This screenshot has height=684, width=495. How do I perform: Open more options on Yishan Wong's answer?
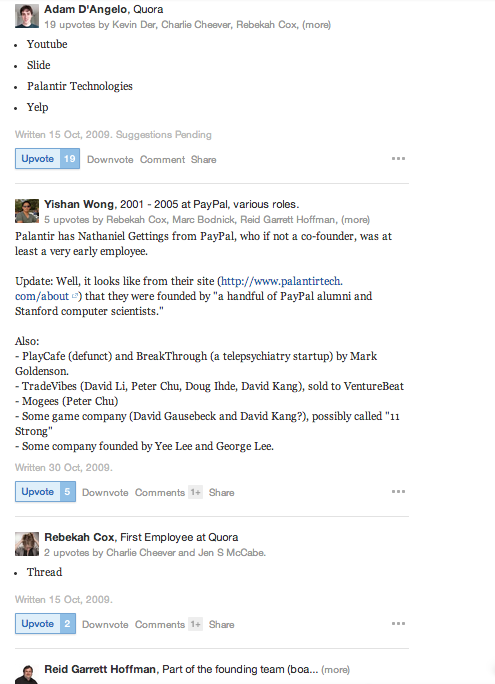pos(398,492)
